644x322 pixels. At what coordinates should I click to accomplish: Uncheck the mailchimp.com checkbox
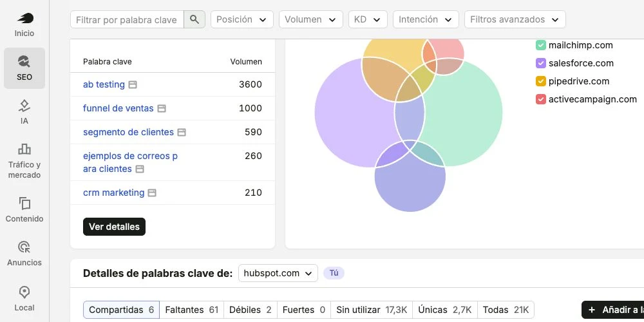[541, 45]
